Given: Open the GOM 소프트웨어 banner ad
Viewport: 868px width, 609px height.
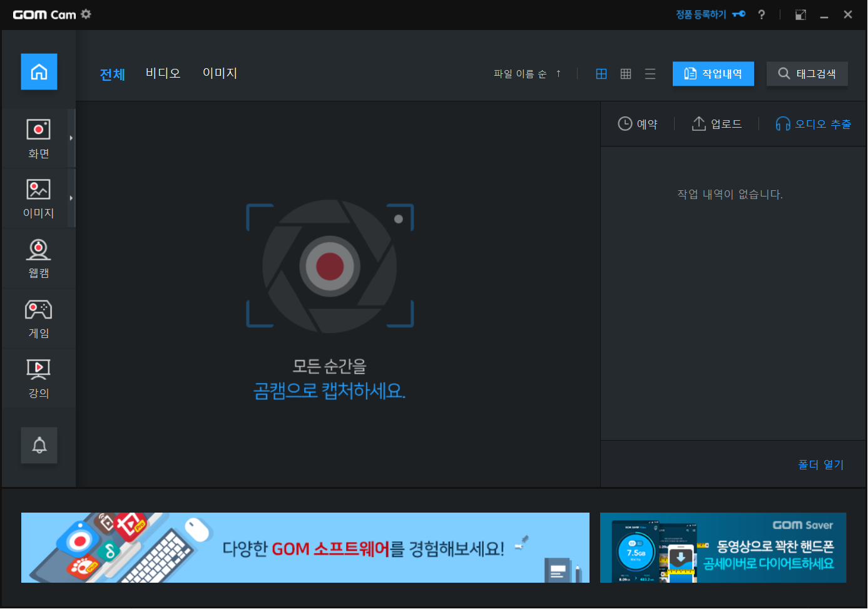Looking at the screenshot, I should 305,548.
